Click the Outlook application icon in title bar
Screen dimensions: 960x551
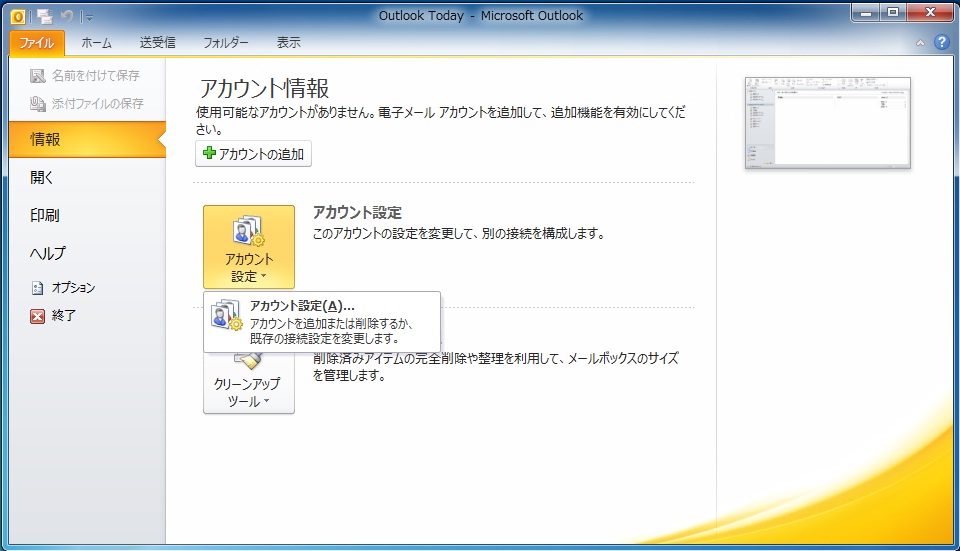coord(18,17)
